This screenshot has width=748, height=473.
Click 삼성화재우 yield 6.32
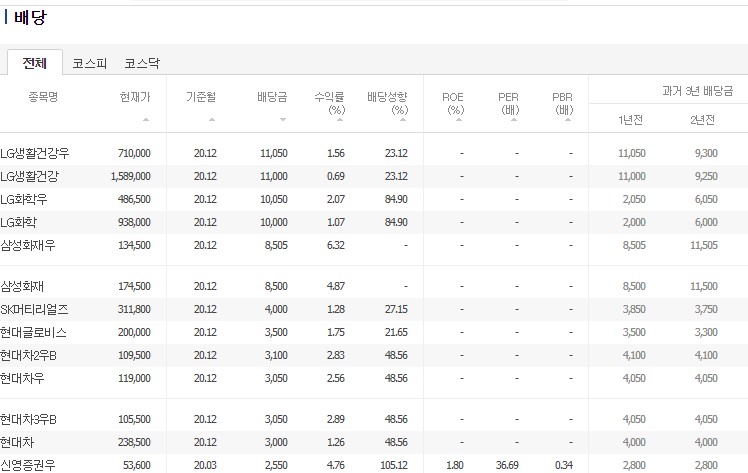click(x=336, y=245)
